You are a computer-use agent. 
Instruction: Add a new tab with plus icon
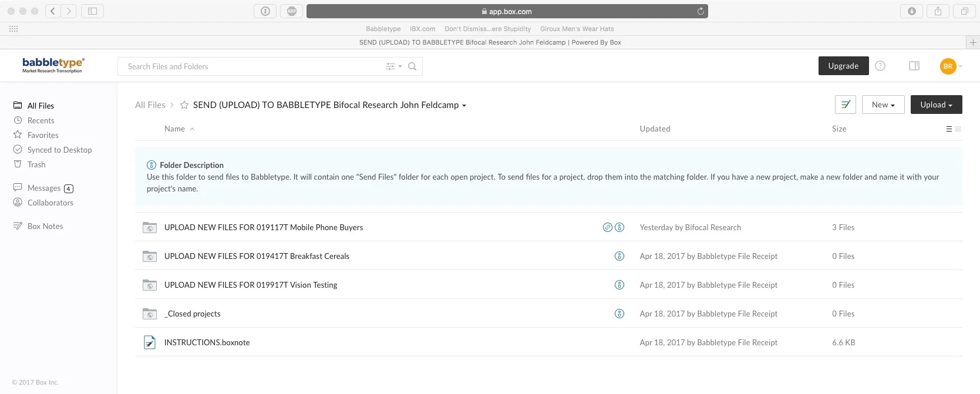click(x=973, y=42)
